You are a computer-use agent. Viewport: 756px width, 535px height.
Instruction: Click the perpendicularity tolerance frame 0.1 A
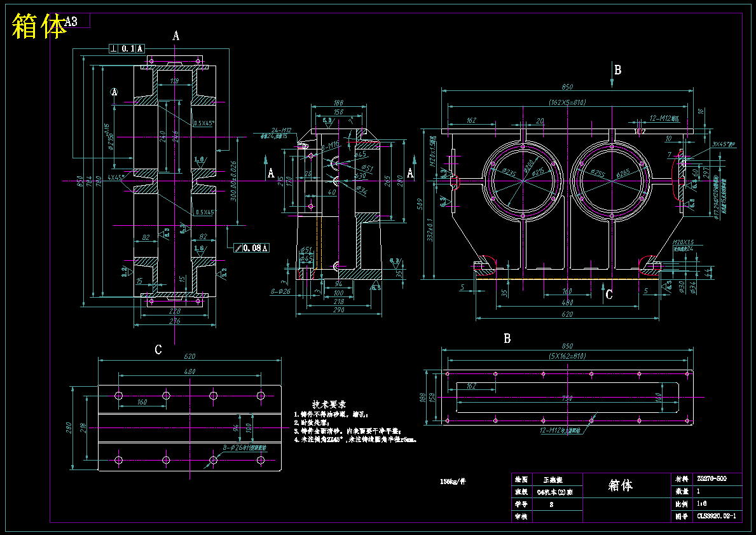click(x=127, y=48)
